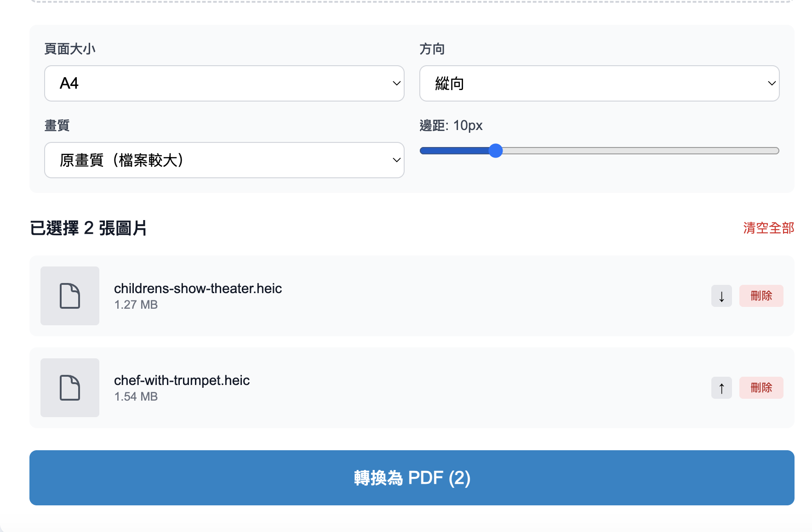Click the chef-with-trumpet.heic file name

(182, 380)
